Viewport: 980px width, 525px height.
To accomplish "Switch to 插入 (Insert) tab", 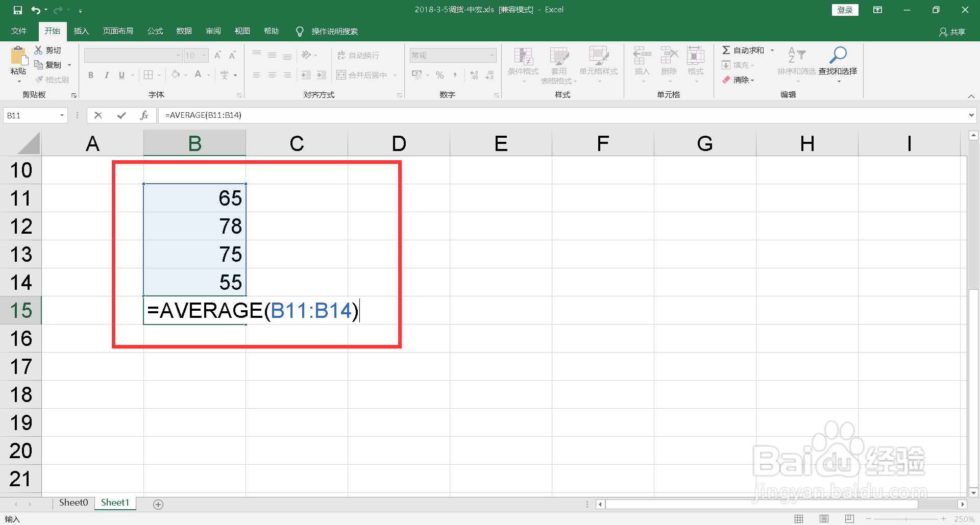I will [81, 31].
